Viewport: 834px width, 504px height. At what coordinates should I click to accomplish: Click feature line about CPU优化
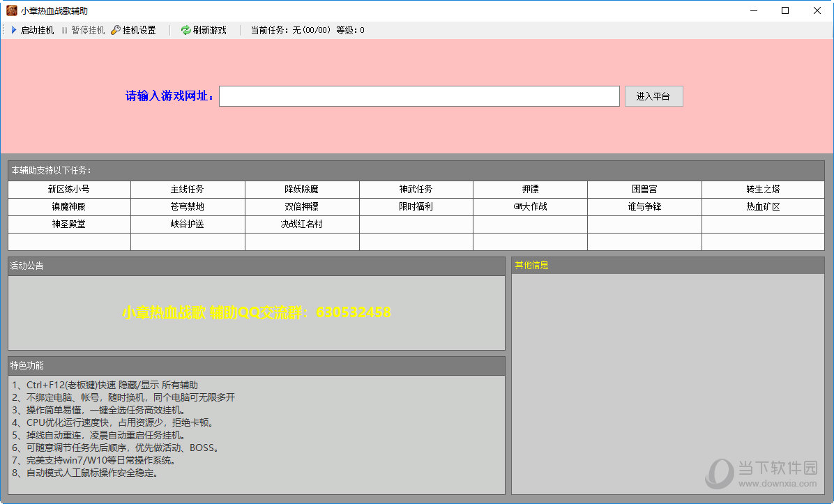tap(114, 422)
